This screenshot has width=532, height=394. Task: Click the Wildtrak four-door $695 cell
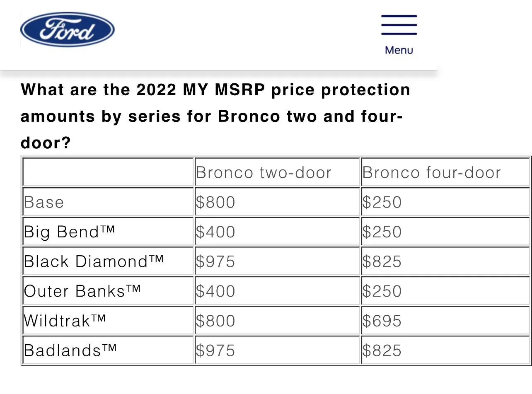coord(446,321)
